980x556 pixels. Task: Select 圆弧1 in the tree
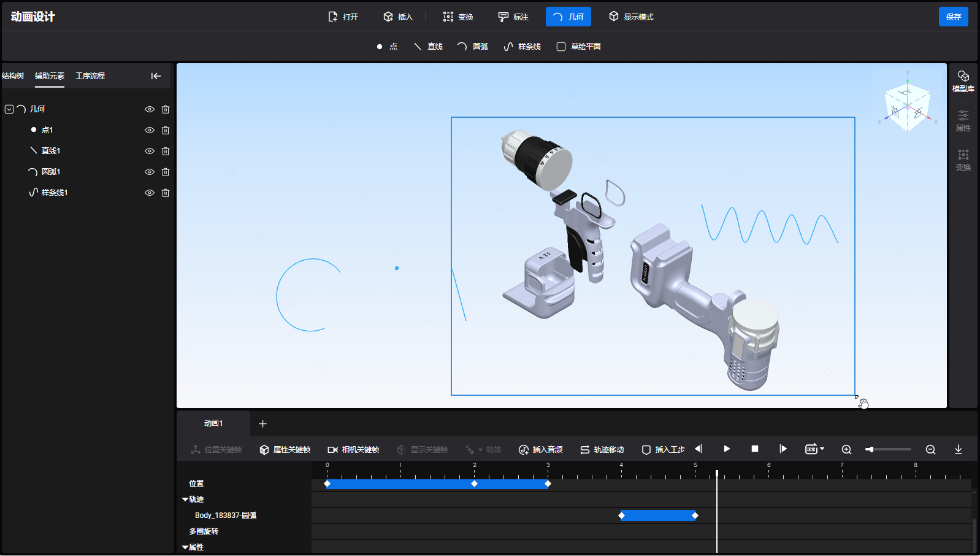(50, 172)
